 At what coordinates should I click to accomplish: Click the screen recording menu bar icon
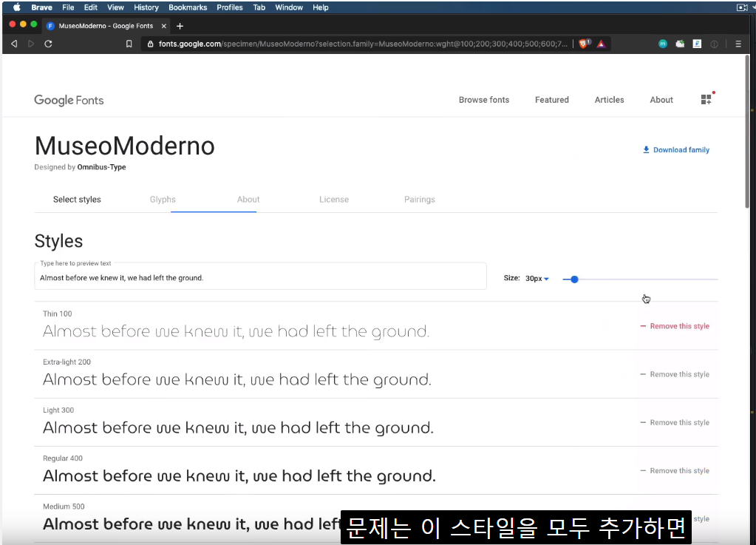[x=741, y=7]
